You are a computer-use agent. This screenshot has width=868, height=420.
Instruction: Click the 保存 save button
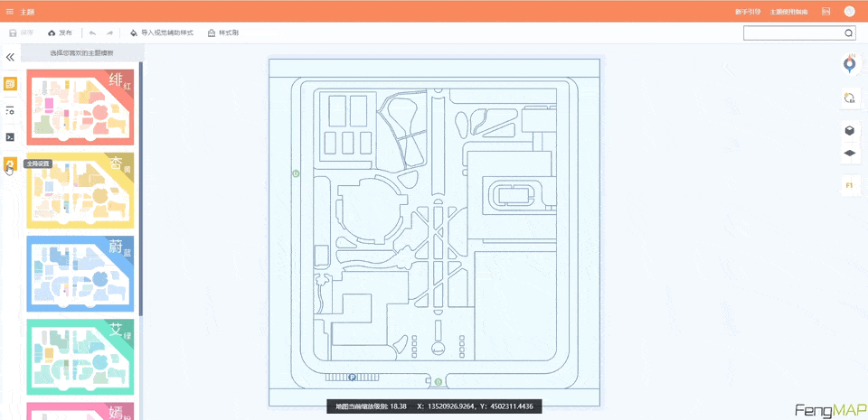22,33
